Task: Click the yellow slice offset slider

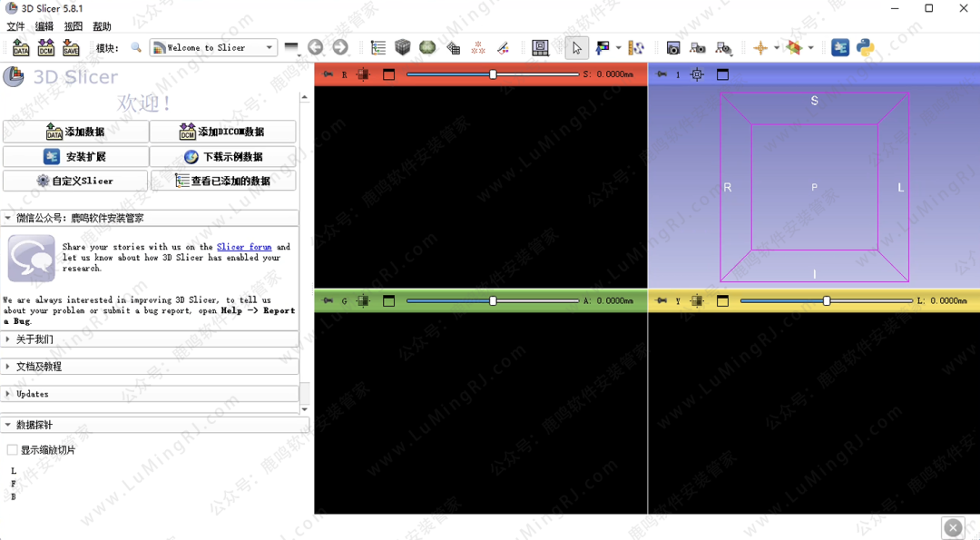Action: 826,300
